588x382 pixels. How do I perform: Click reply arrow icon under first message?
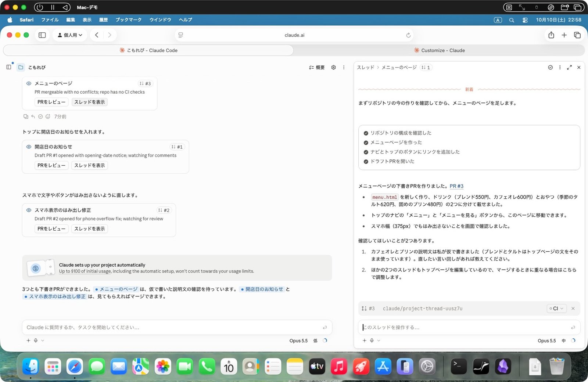click(x=33, y=116)
